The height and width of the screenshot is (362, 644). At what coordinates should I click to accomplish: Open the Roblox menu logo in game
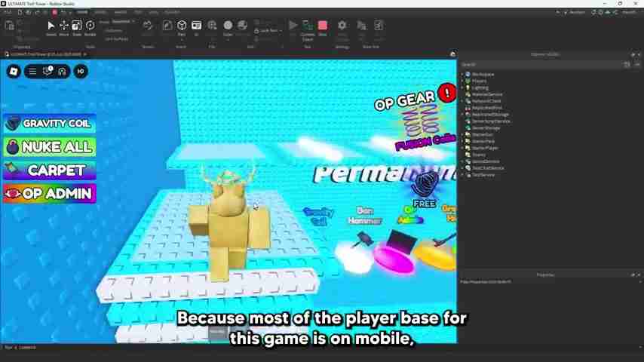pos(14,72)
